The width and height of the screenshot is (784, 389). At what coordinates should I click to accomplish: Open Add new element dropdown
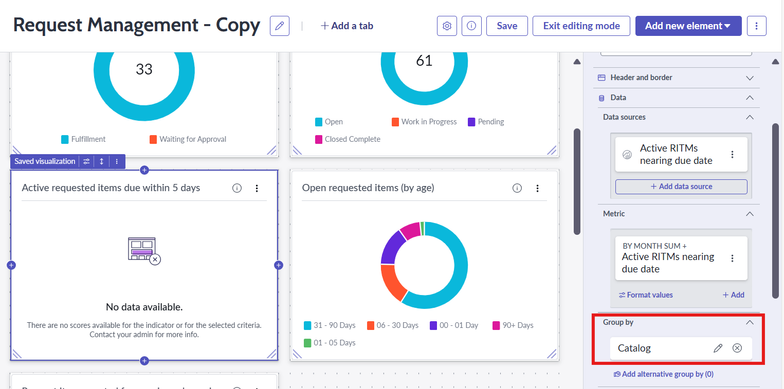point(688,26)
